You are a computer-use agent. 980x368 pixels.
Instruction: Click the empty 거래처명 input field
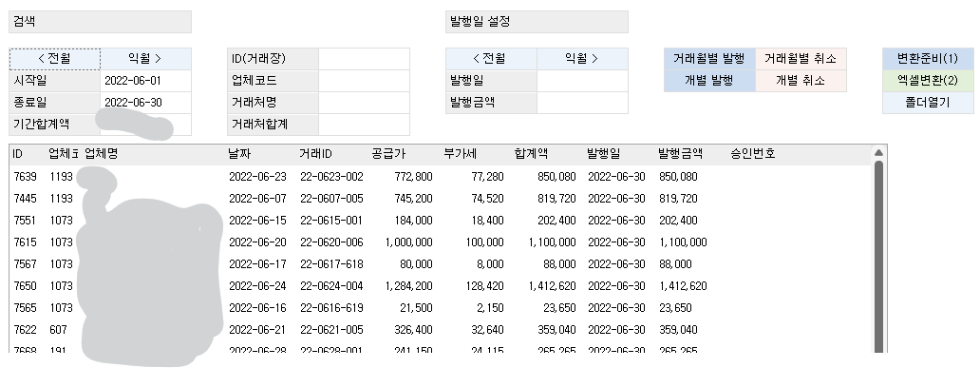point(365,103)
